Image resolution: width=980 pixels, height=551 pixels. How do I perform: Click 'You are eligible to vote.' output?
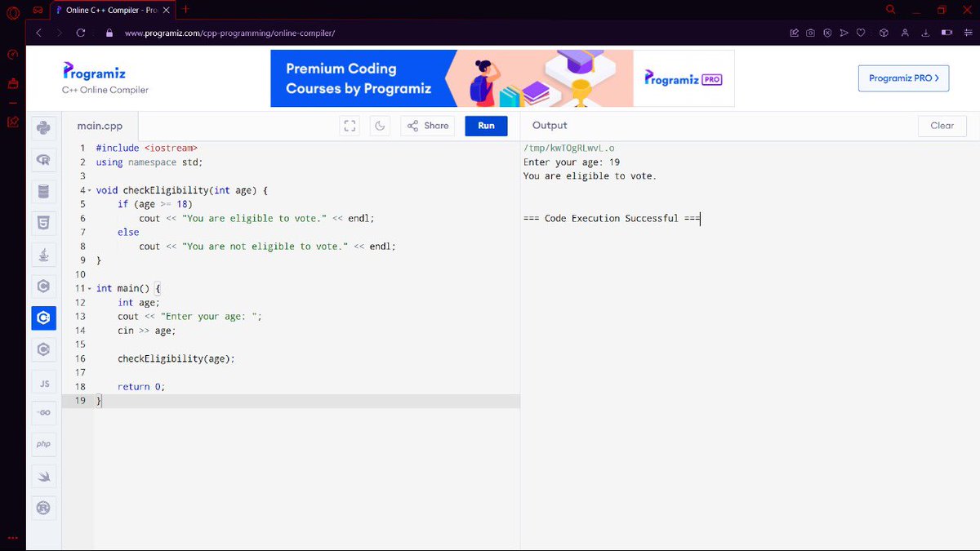coord(590,176)
